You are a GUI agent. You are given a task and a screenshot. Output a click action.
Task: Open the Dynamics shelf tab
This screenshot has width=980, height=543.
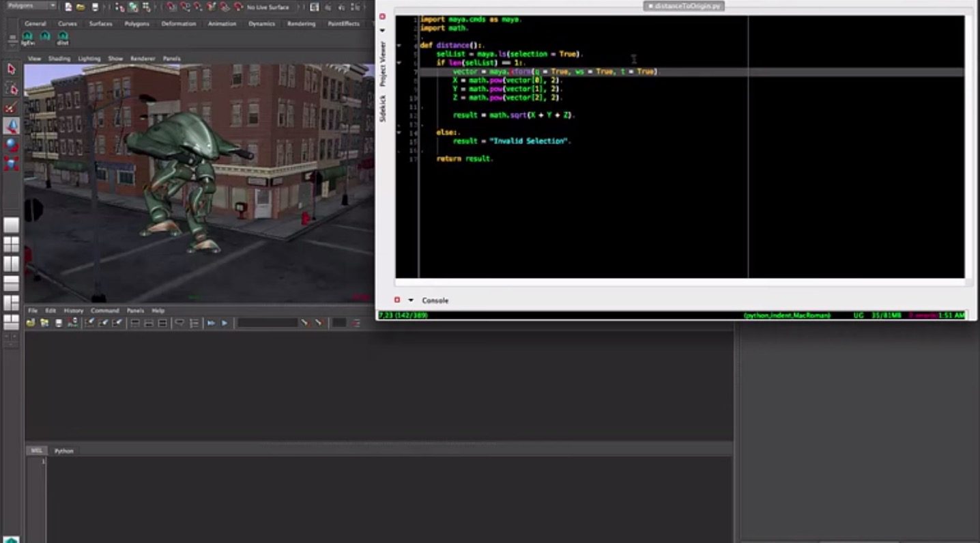pos(261,23)
